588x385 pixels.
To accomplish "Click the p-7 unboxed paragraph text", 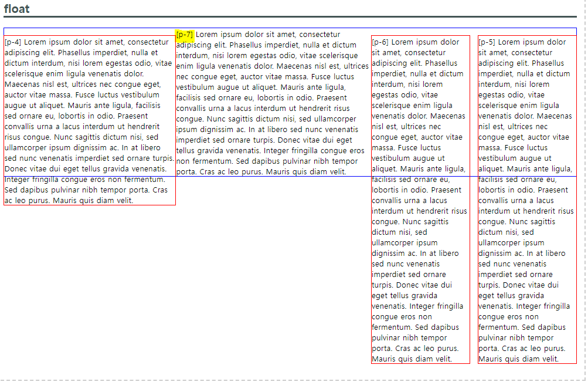I will (x=273, y=103).
